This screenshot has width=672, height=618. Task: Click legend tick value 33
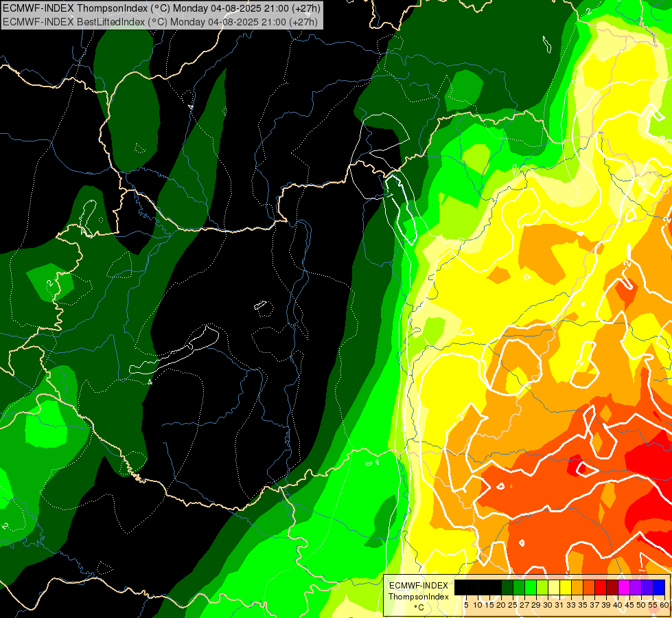coord(571,605)
